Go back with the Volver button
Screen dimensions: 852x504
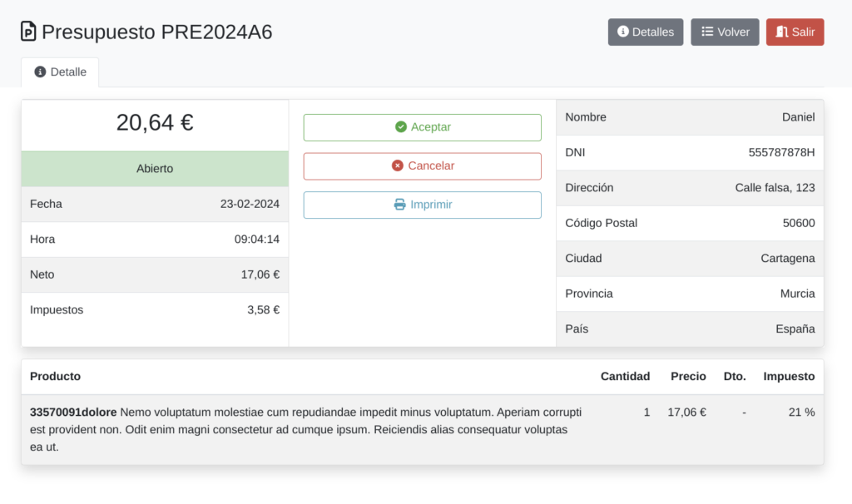(x=725, y=32)
